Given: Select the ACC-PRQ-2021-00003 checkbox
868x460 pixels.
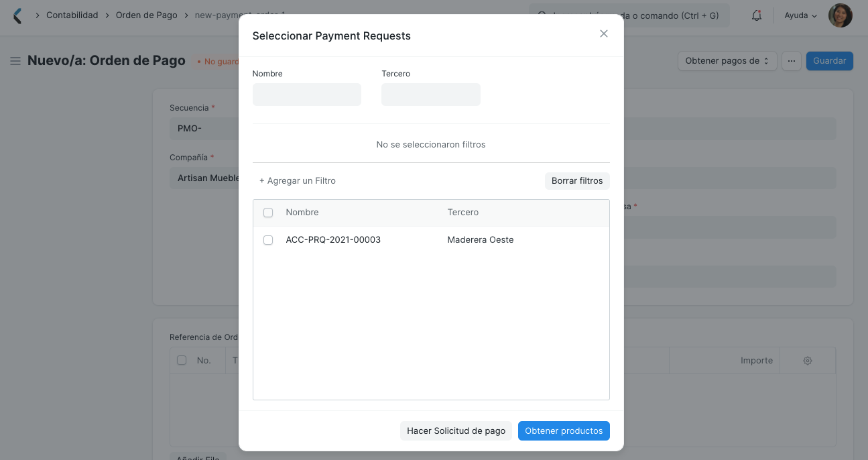Looking at the screenshot, I should [x=268, y=239].
